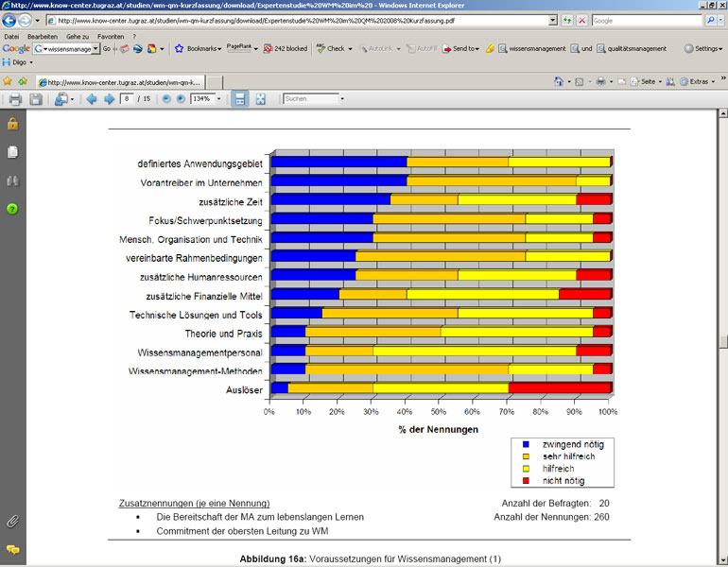
Task: Open a new blank tab button
Action: tap(214, 82)
